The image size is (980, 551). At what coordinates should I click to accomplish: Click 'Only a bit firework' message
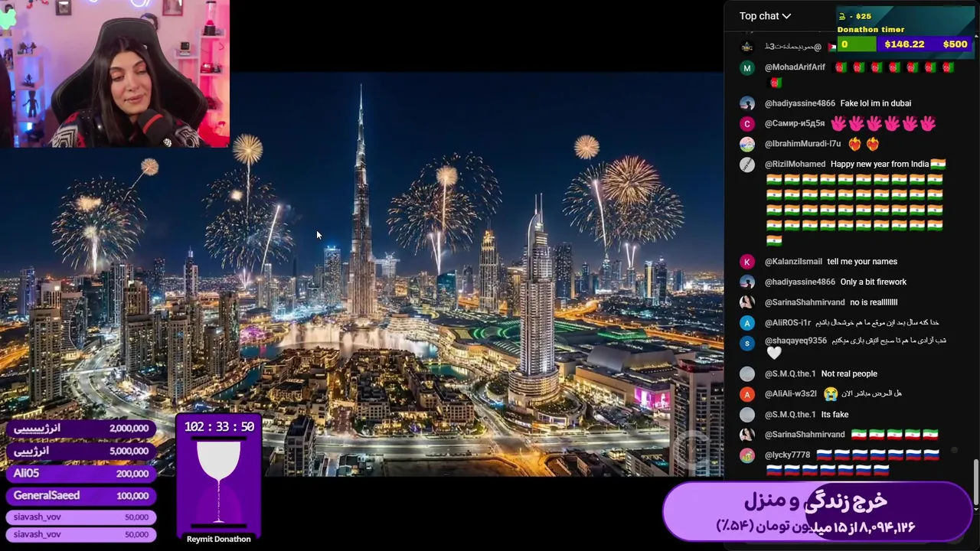click(x=873, y=282)
